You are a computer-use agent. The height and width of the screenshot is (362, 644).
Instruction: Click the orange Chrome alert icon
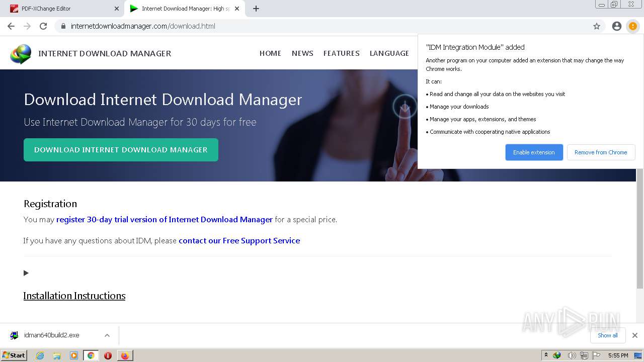tap(632, 26)
